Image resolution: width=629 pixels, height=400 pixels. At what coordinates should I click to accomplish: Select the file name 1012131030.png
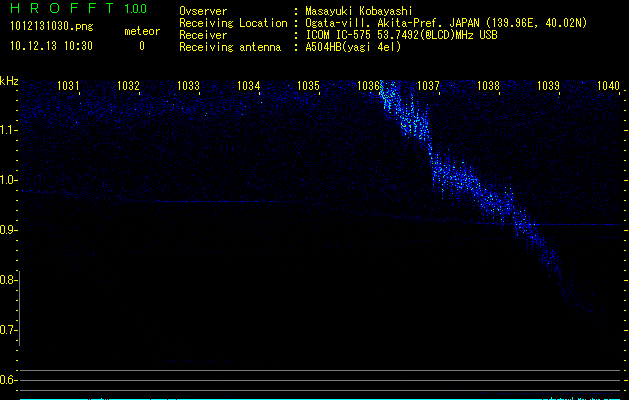(x=52, y=27)
